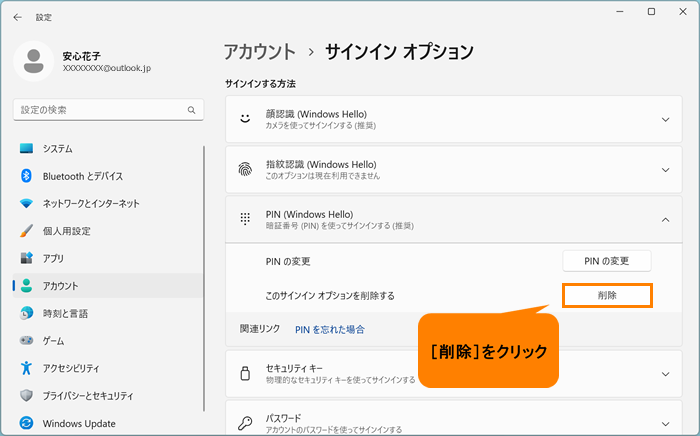Screen dimensions: 700x436
Task: Maximize the 設定 window
Action: 651,12
